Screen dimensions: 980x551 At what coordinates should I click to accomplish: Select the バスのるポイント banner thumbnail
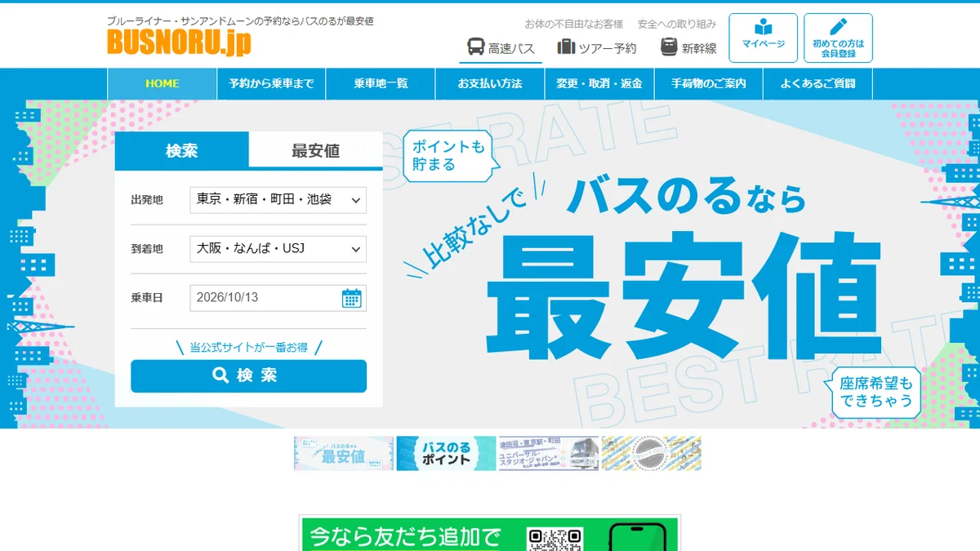(x=447, y=453)
